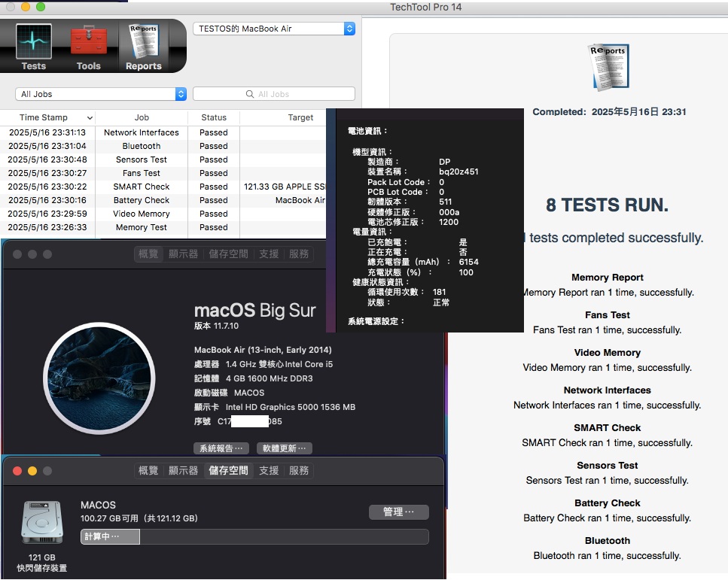Click the Video Memory heading in the report
Image resolution: width=728 pixels, height=580 pixels.
pos(608,353)
